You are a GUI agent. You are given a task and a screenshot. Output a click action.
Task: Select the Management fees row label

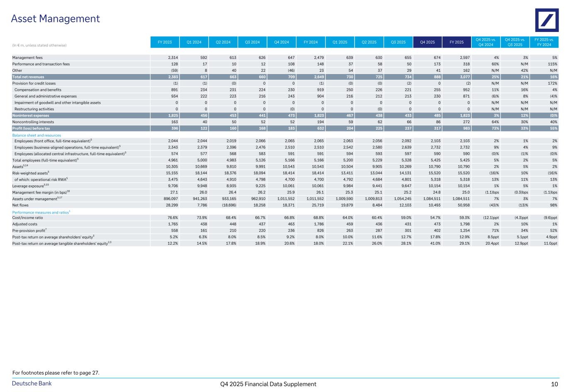pyautogui.click(x=27, y=58)
